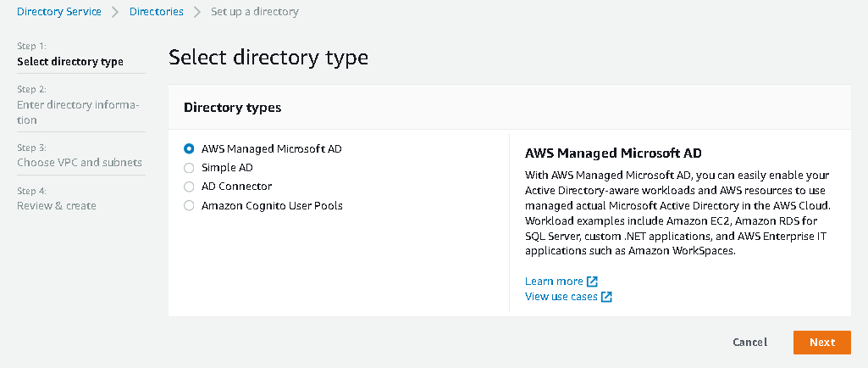The image size is (868, 368).
Task: Pick Amazon Cognito User Pools radio option
Action: 189,205
